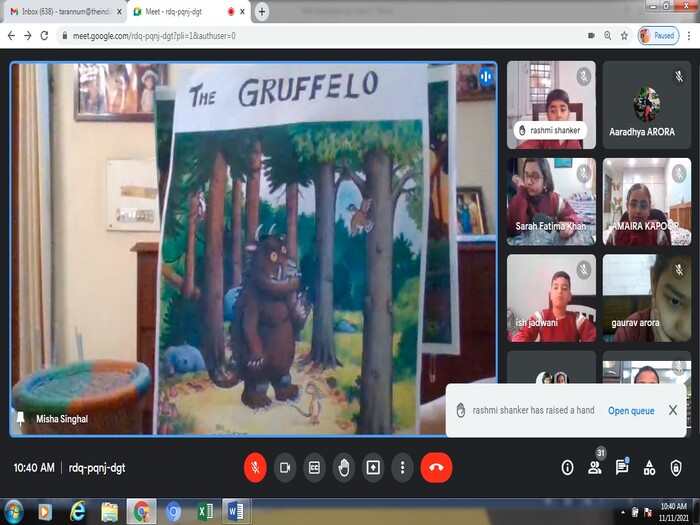Viewport: 700px width, 525px height.
Task: Open Chrome three-dot menu
Action: [689, 36]
